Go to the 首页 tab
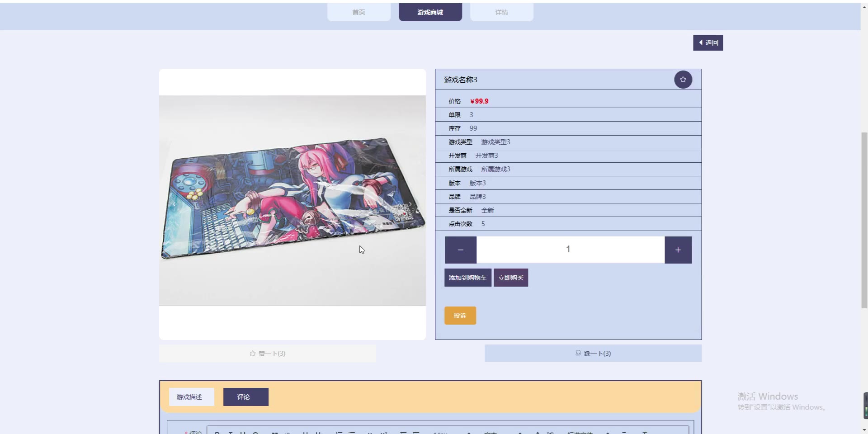Image resolution: width=868 pixels, height=434 pixels. 359,12
